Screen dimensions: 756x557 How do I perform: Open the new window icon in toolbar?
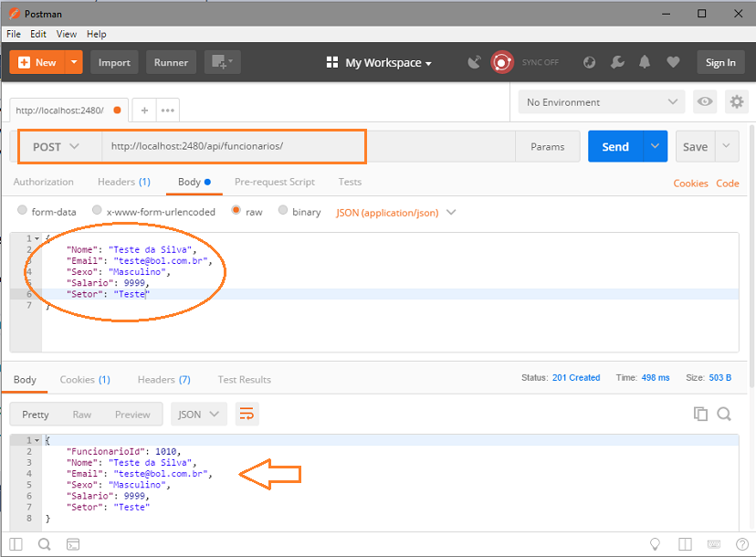pos(222,62)
